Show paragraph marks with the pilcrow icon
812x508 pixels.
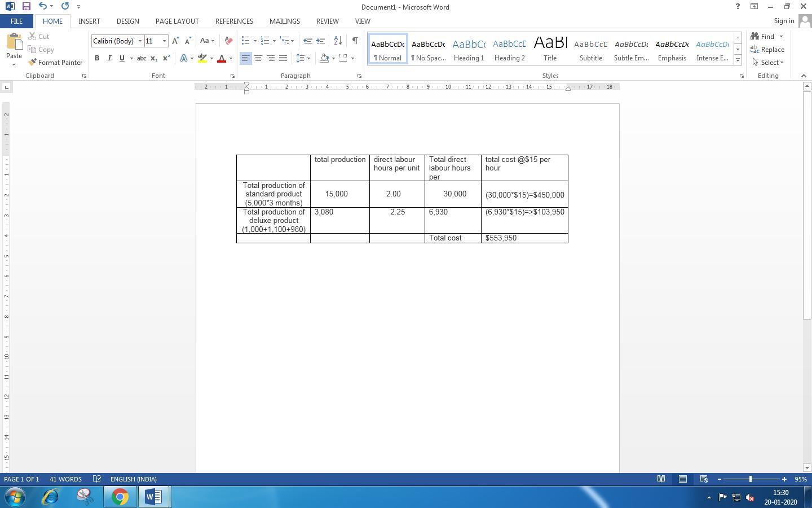tap(355, 41)
